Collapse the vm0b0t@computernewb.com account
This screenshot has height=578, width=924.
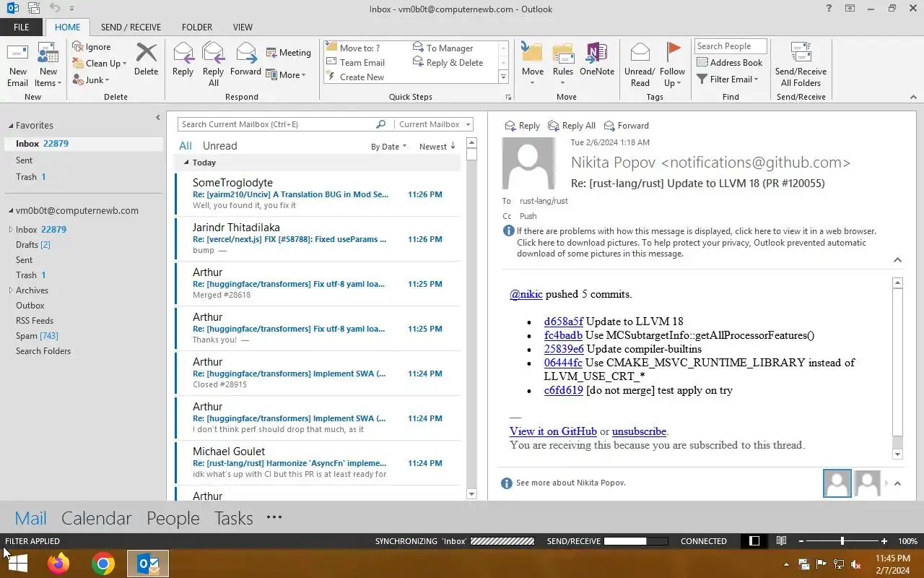pos(11,211)
